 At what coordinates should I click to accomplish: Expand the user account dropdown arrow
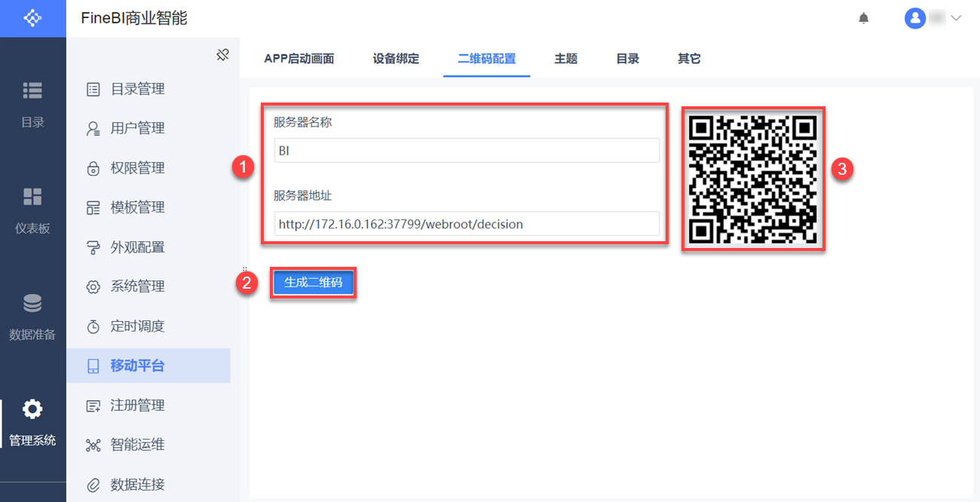point(956,18)
